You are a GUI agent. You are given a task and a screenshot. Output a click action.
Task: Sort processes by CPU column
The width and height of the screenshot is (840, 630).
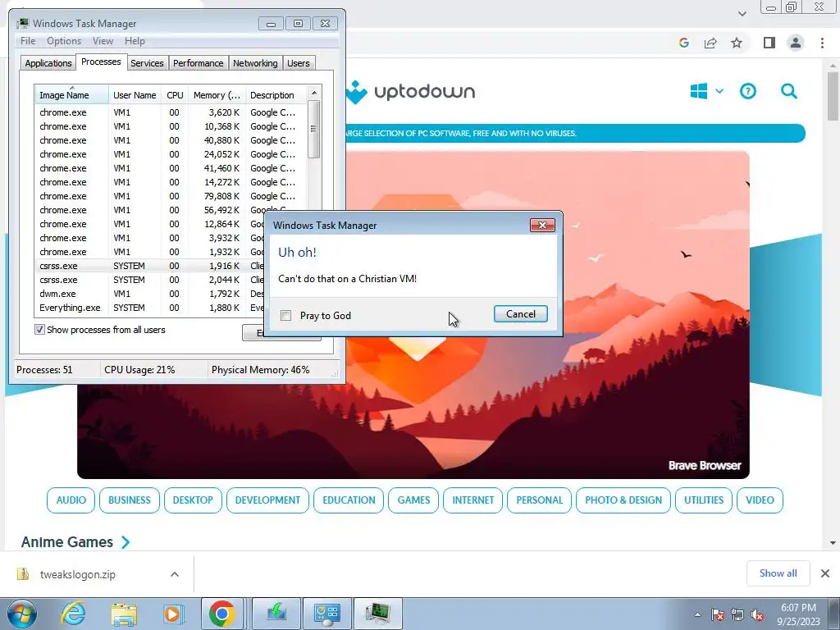175,95
